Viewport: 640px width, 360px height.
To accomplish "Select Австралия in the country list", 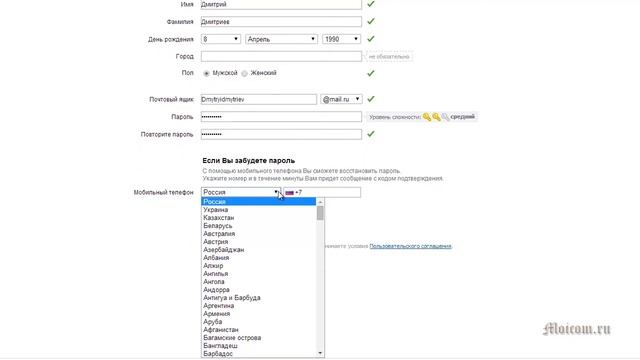I will [x=259, y=234].
